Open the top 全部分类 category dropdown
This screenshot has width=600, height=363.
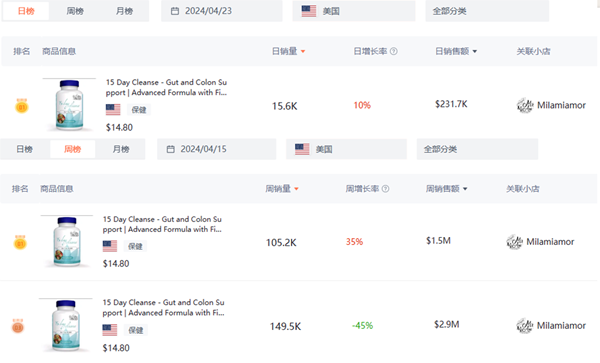487,11
